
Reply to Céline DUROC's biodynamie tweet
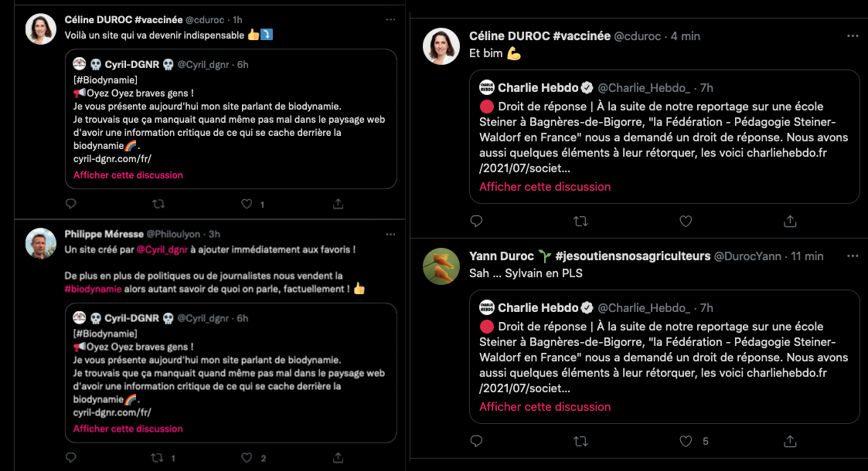pos(71,204)
